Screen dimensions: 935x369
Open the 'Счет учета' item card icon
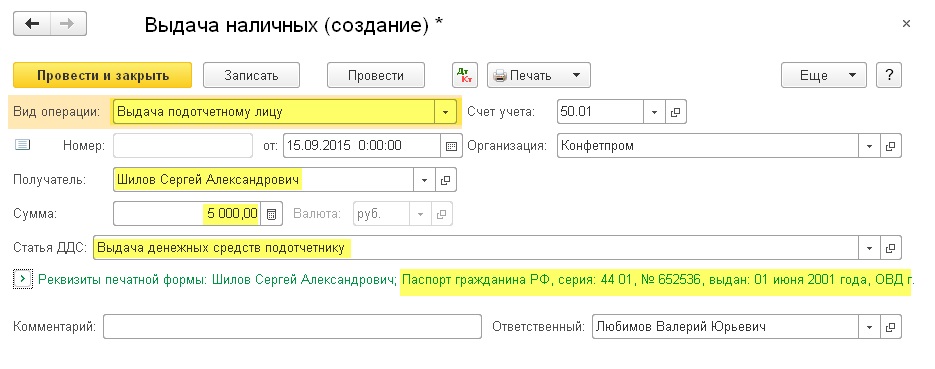675,112
